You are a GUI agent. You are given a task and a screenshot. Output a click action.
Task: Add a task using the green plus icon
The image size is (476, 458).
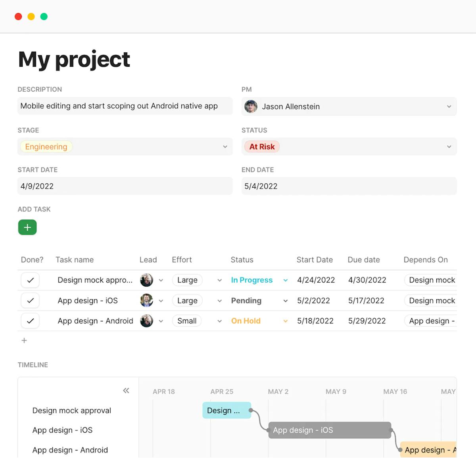(27, 227)
